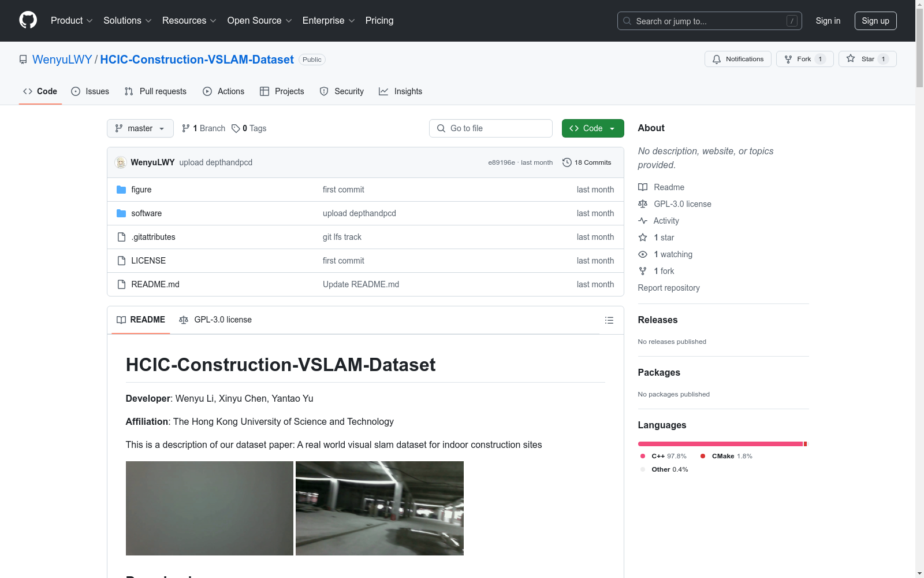Viewport: 924px width, 578px height.
Task: Focus the Go to file input
Action: click(x=491, y=128)
